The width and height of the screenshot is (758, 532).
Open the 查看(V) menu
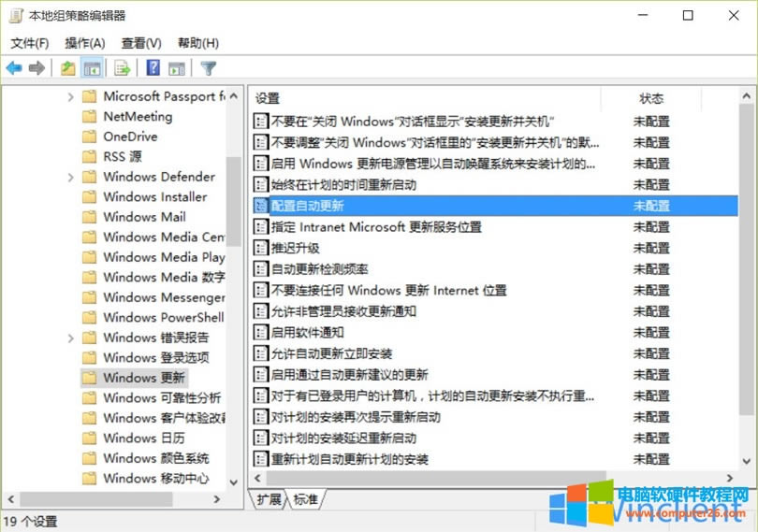(x=141, y=43)
